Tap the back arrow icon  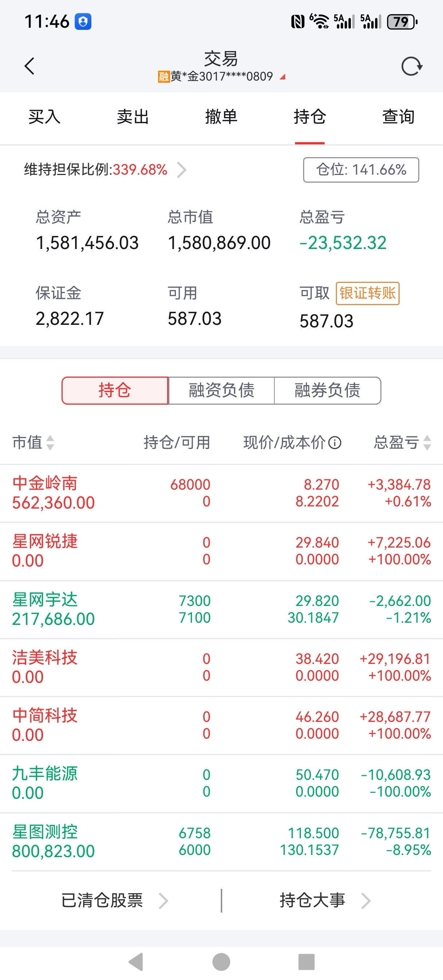point(30,66)
